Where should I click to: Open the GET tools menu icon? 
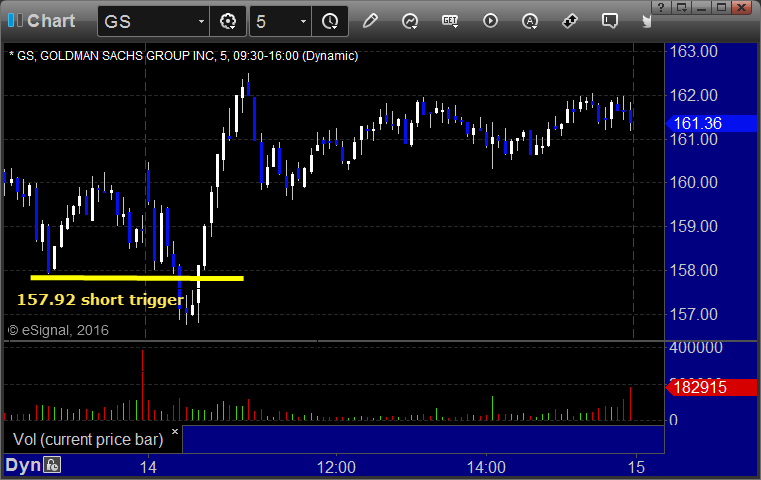(450, 21)
